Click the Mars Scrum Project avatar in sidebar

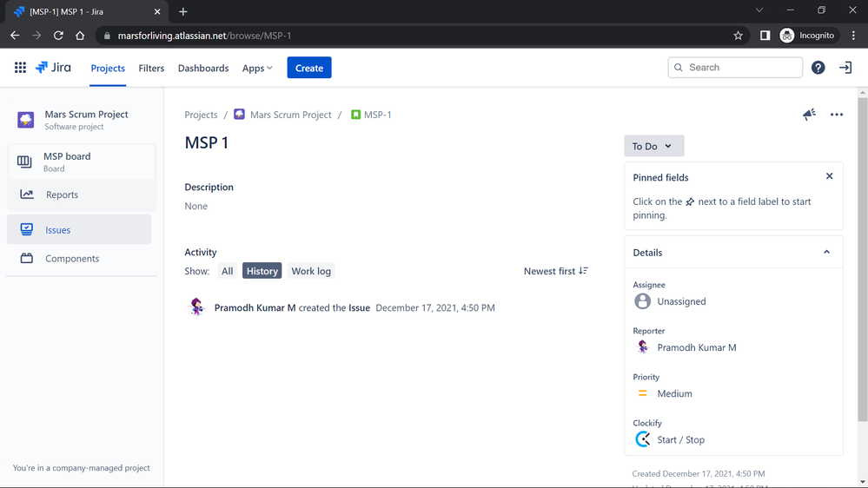pyautogui.click(x=25, y=120)
